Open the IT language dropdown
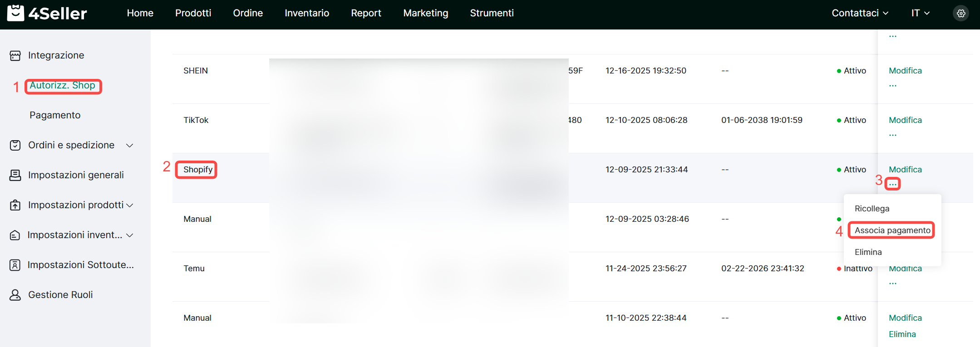 coord(920,13)
